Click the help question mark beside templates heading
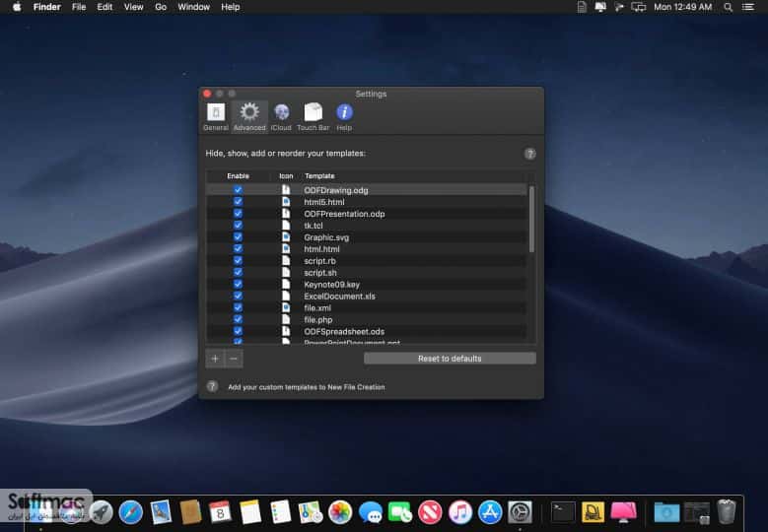 [x=530, y=154]
